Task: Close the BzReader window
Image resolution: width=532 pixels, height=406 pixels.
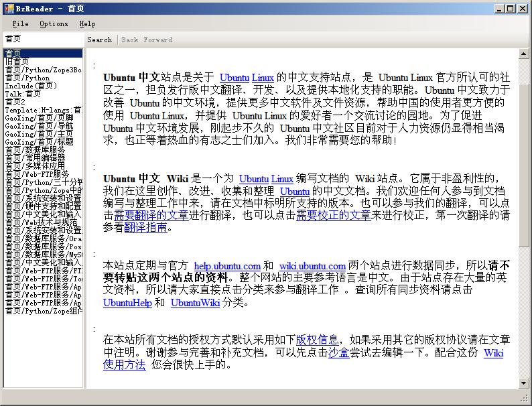Action: click(523, 9)
